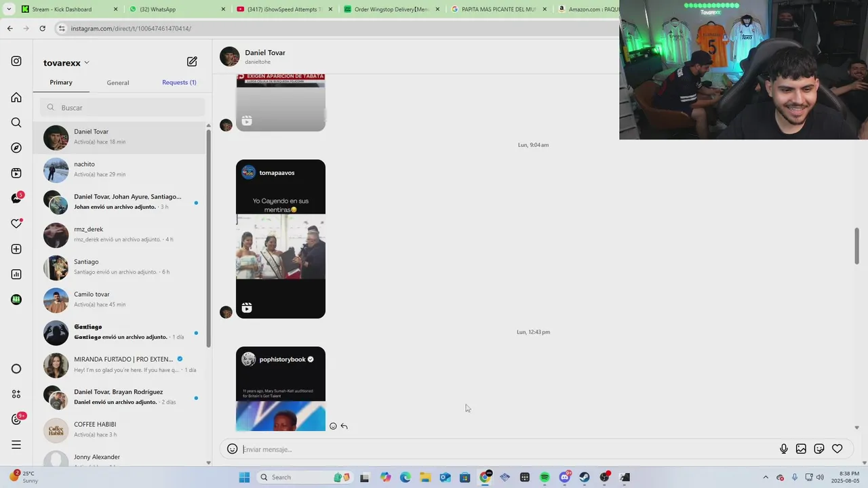Image resolution: width=868 pixels, height=488 pixels.
Task: Open the pophistorybook reel thumbnail
Action: click(281, 389)
